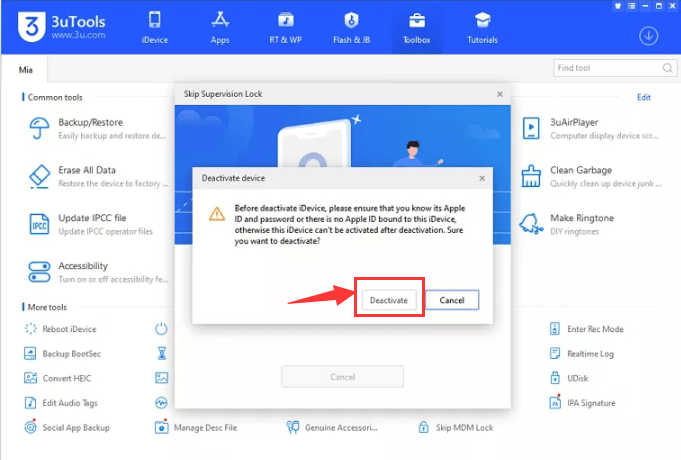Launch 3uAirPlayer

pyautogui.click(x=590, y=129)
